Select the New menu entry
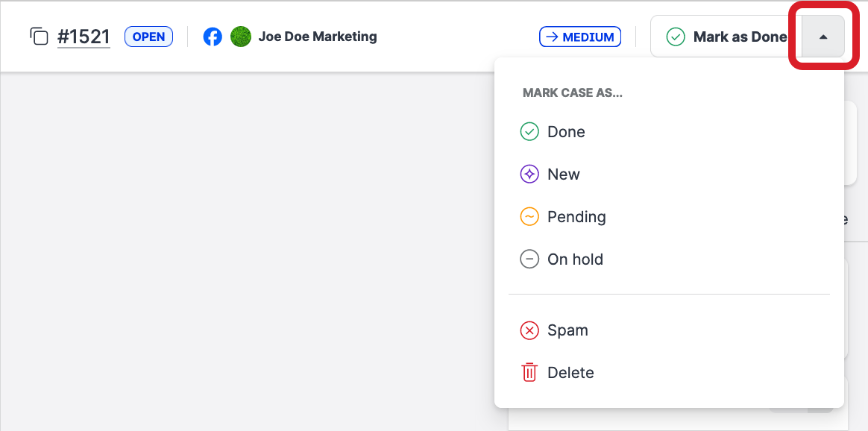Viewport: 868px width, 431px height. [x=563, y=174]
